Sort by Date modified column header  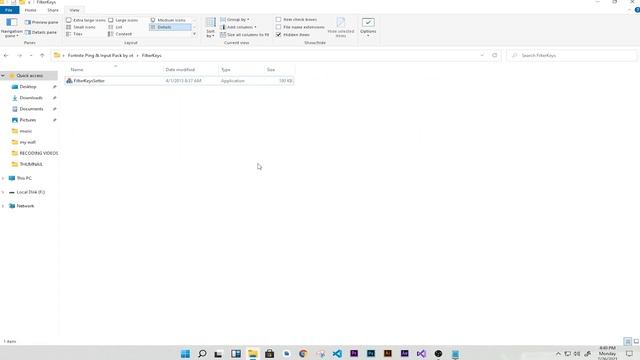pos(191,70)
